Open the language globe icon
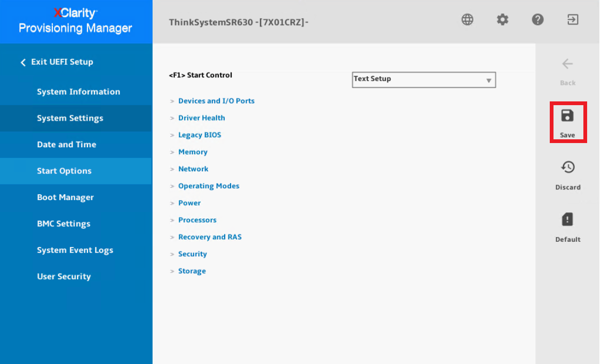 click(467, 20)
